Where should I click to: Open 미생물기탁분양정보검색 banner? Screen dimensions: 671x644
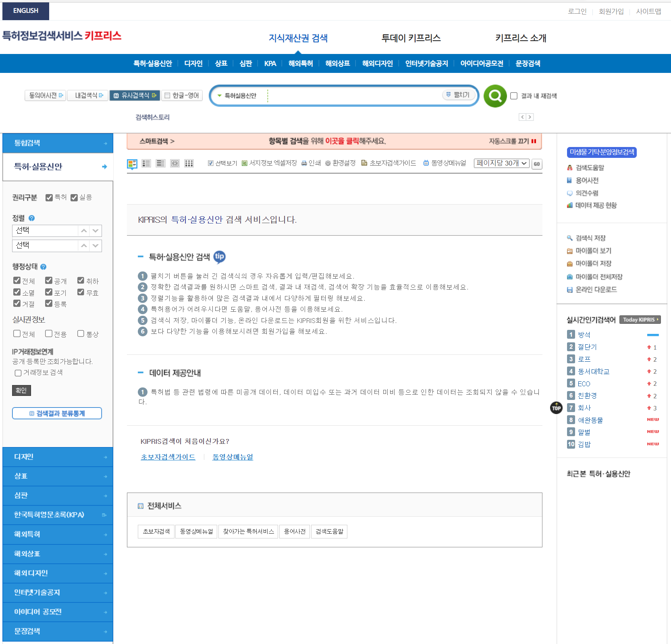(602, 152)
